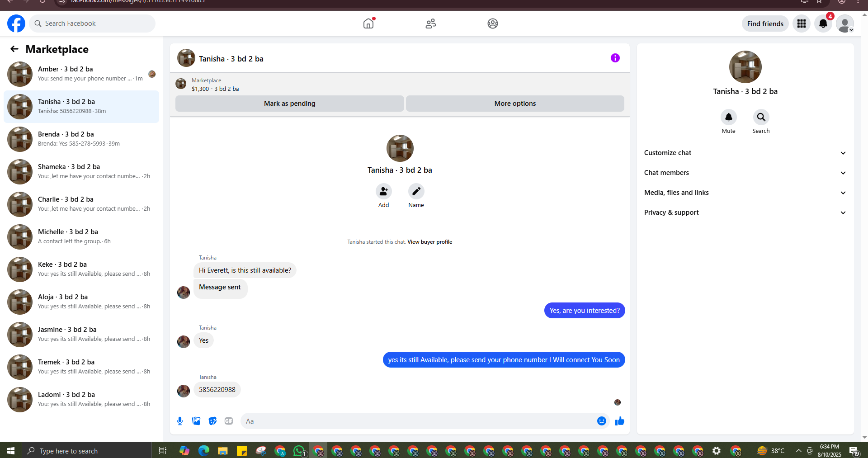
Task: Choose a GIF icon
Action: (x=229, y=421)
